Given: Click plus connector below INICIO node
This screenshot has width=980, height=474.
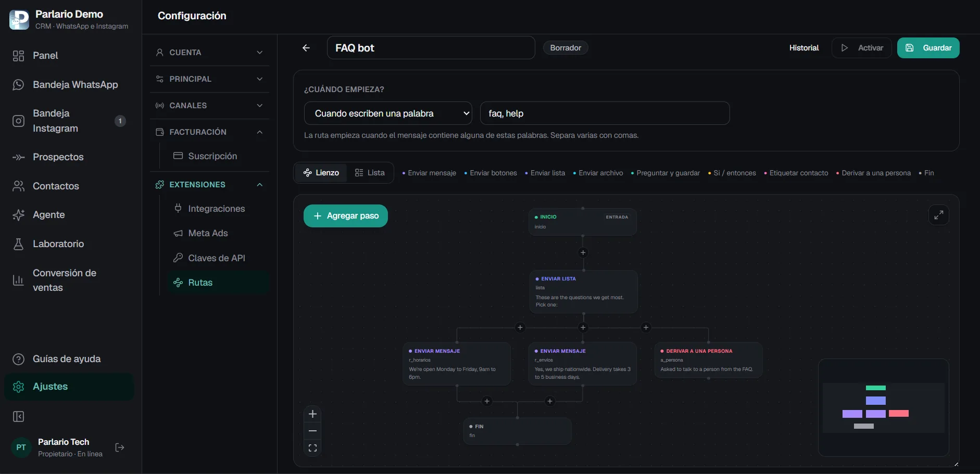Looking at the screenshot, I should 583,253.
